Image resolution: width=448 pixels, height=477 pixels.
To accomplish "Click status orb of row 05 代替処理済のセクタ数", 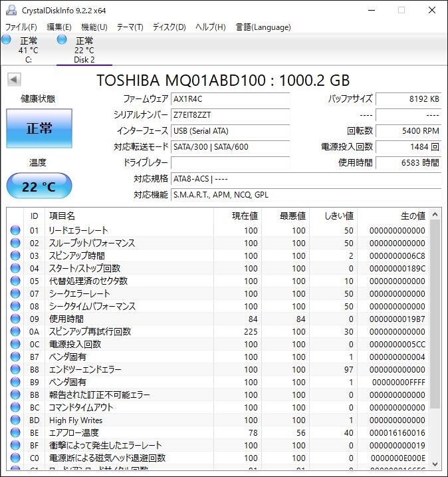I will (x=15, y=281).
